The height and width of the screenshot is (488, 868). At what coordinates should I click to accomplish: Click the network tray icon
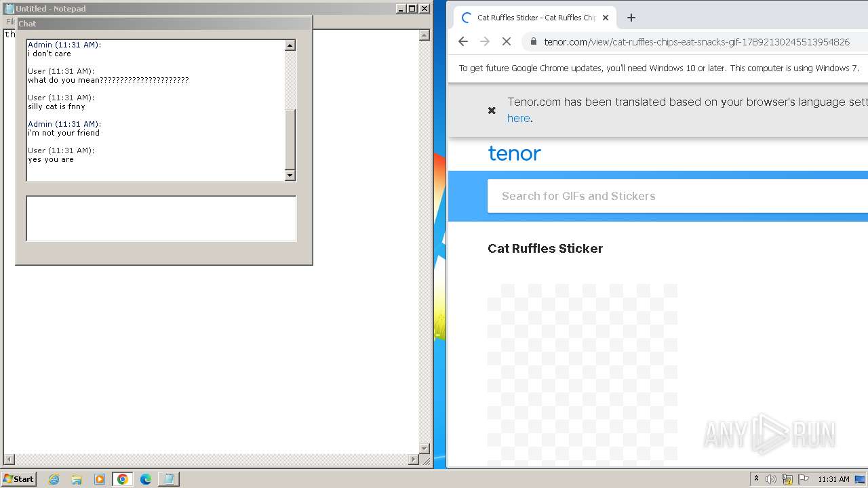pyautogui.click(x=787, y=479)
